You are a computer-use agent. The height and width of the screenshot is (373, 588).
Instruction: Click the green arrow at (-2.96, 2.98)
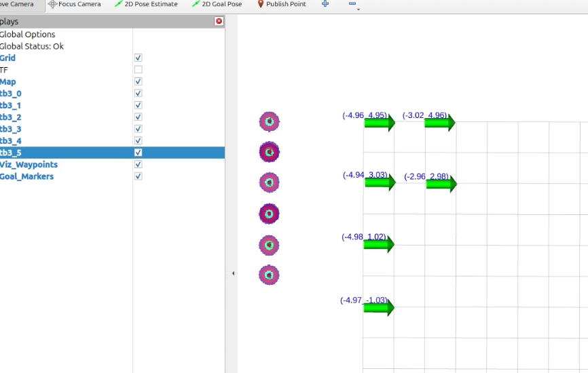[x=441, y=184]
